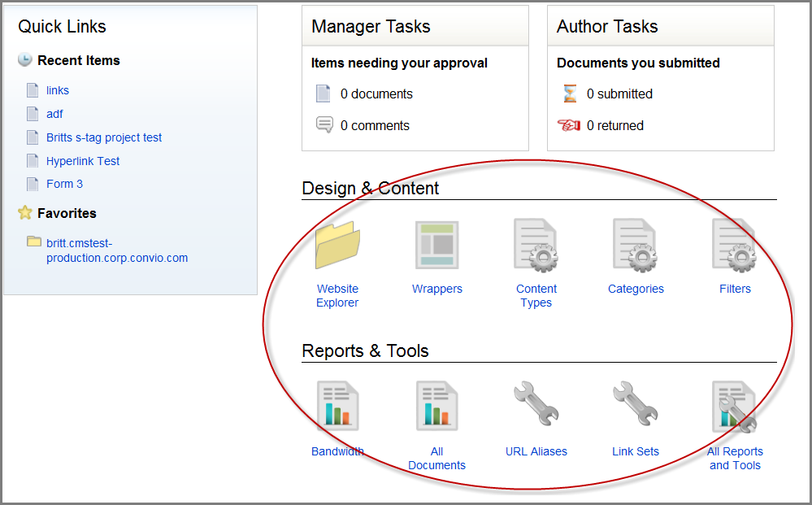
Task: Click the '0 submitted' count
Action: [619, 94]
